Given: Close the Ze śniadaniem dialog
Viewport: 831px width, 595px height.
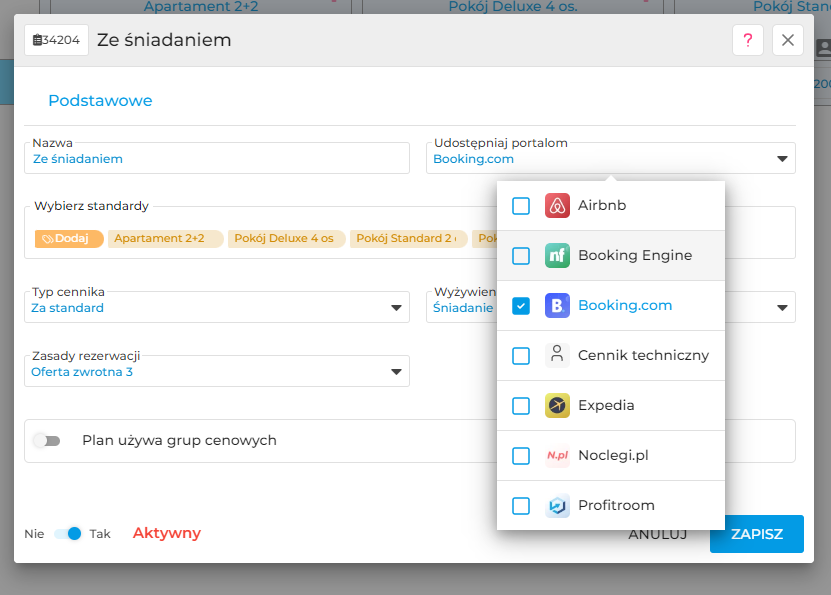Looking at the screenshot, I should click(x=788, y=40).
